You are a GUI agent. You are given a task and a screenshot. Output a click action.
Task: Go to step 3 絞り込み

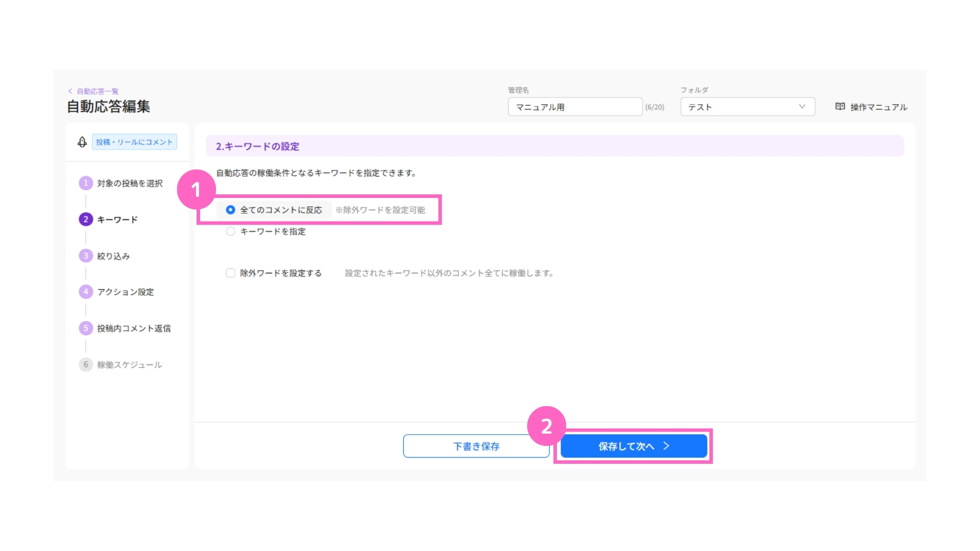105,256
